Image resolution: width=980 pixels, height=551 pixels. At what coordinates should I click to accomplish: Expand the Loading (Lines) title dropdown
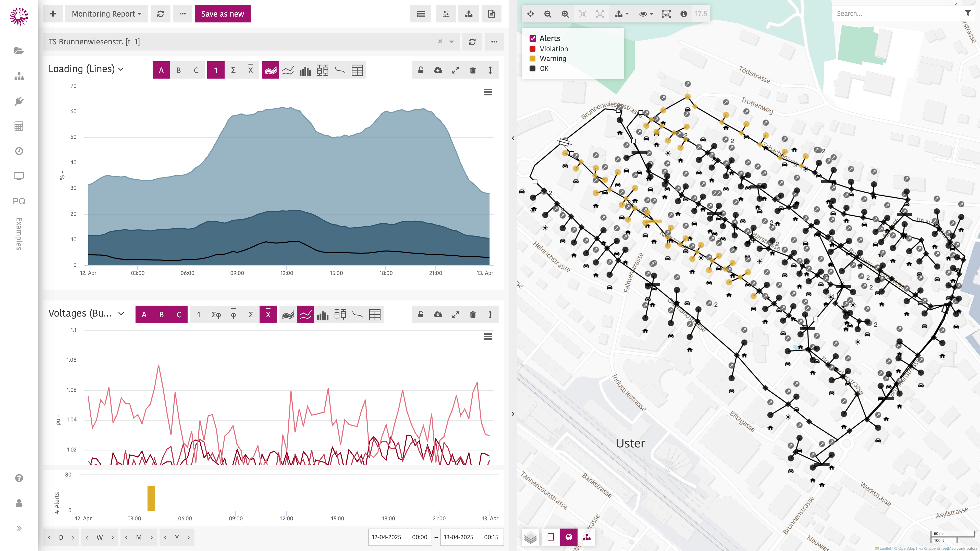121,69
